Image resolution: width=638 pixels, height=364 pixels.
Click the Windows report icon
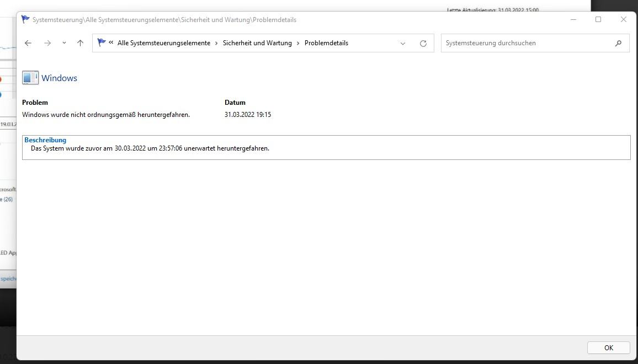[x=30, y=78]
